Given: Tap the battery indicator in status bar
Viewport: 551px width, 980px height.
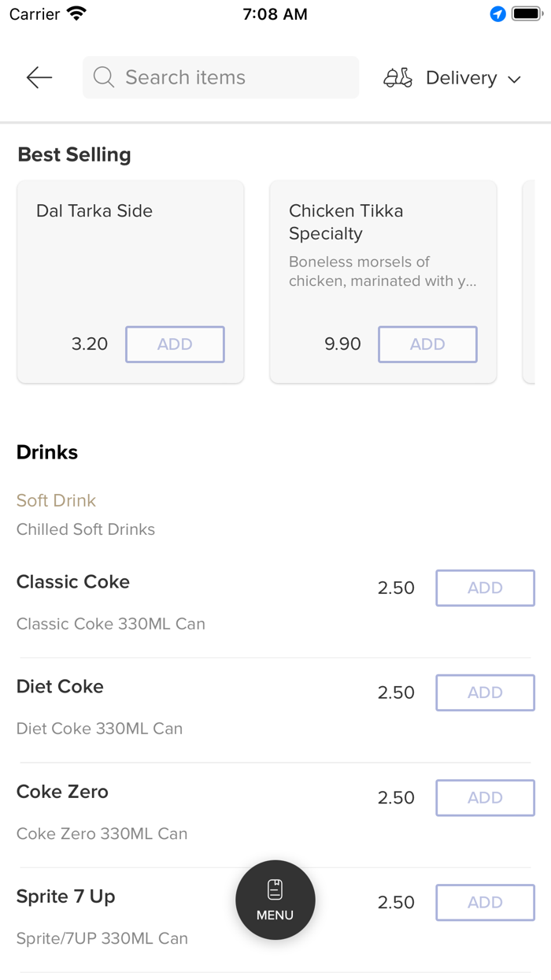Looking at the screenshot, I should (526, 14).
